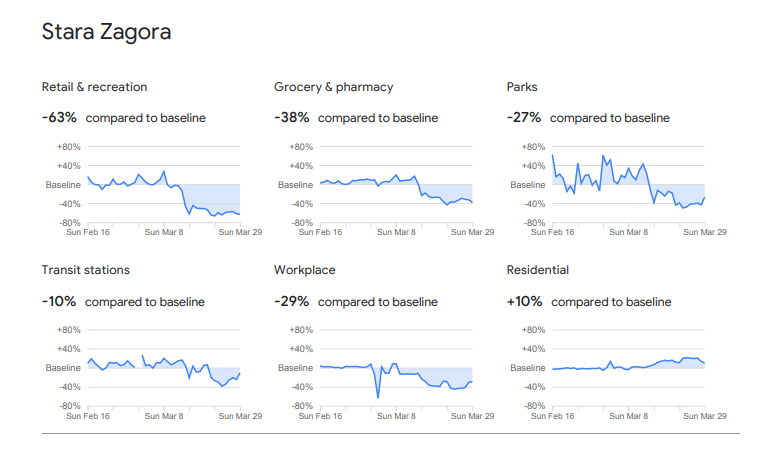The image size is (765, 456).
Task: Click the Residential trend chart
Action: pos(628,368)
